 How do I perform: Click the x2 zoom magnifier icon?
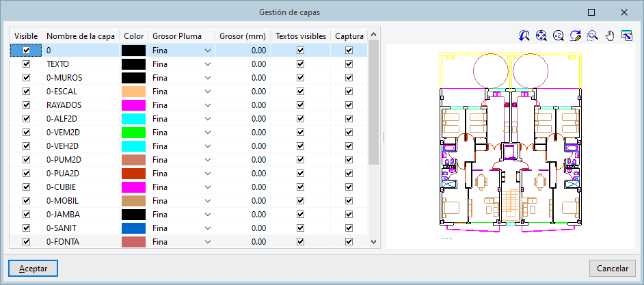pos(559,36)
